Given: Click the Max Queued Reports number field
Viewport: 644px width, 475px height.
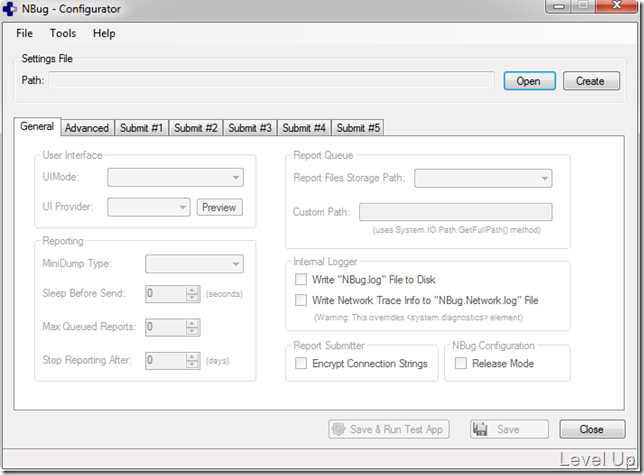Looking at the screenshot, I should (166, 327).
